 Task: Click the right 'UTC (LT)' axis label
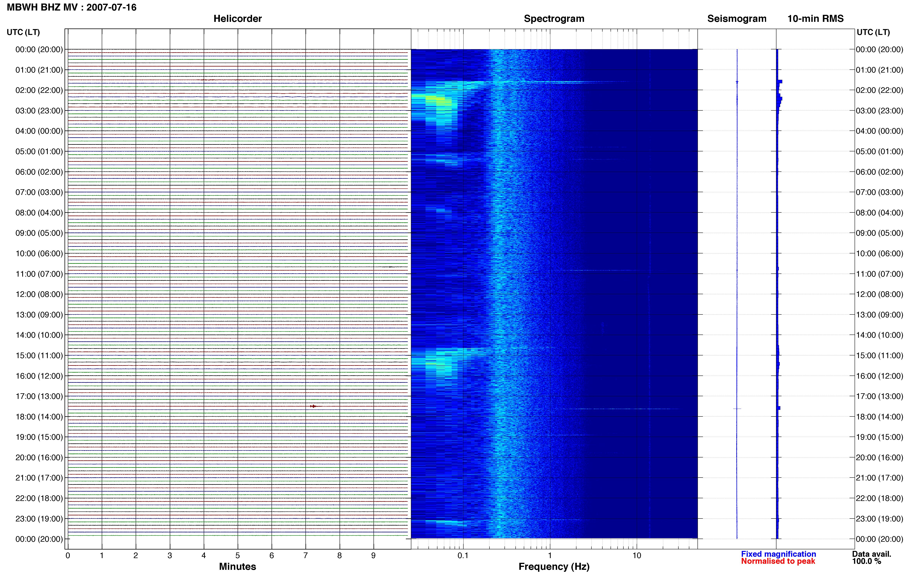click(x=873, y=32)
